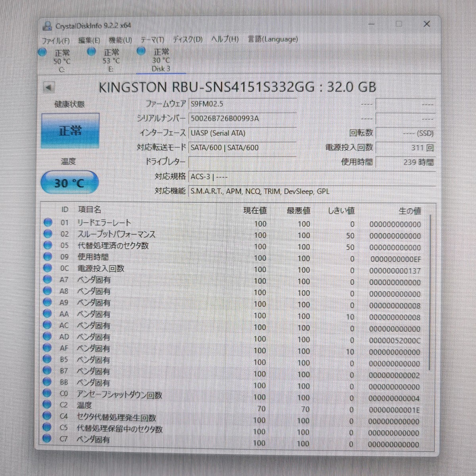Click the 正常 health status button

tap(70, 131)
